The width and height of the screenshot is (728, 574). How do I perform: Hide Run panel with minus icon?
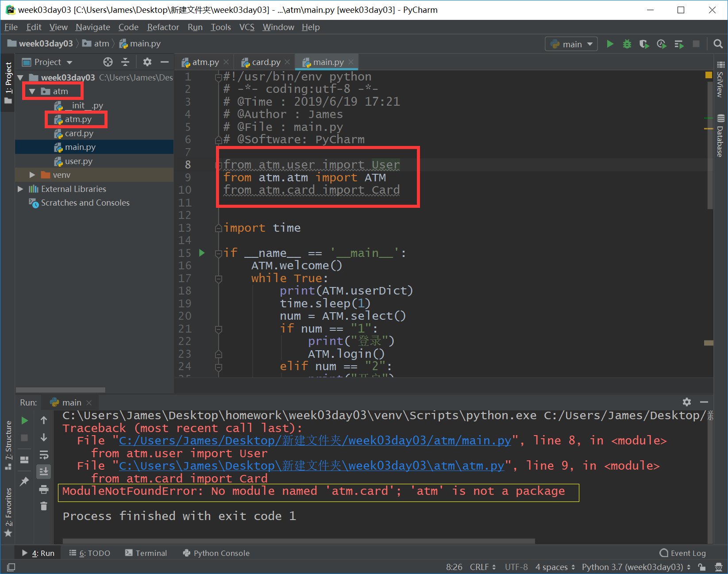(704, 402)
